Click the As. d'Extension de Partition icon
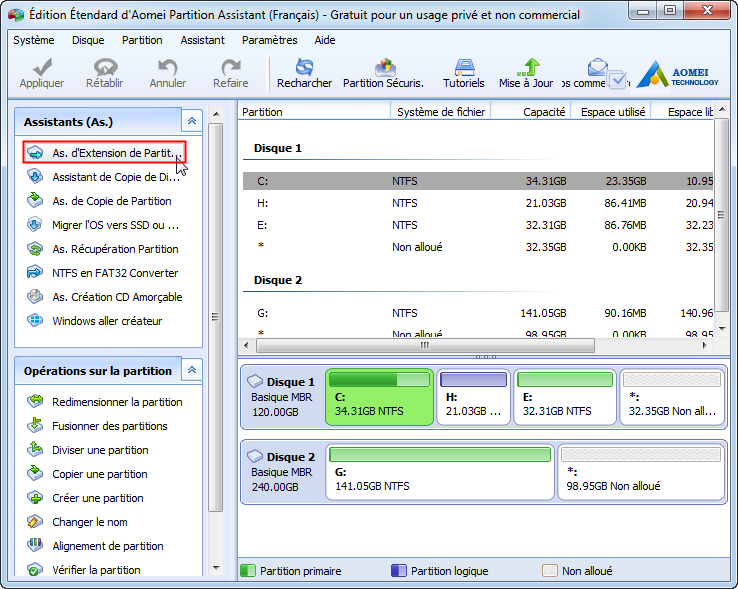Screen dimensions: 738x589 [35, 153]
